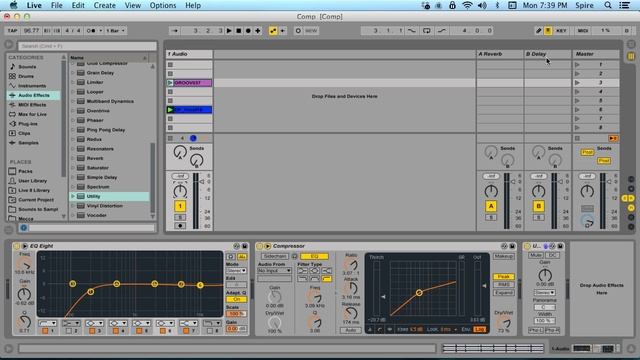Launch Master scene 1
This screenshot has height=360, width=640.
[577, 64]
